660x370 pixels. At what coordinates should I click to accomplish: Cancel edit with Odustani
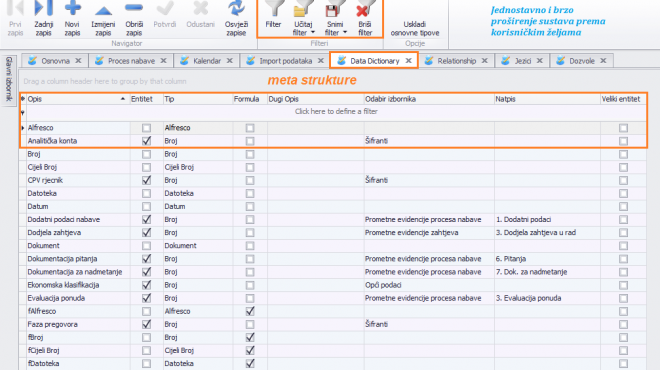(x=200, y=15)
